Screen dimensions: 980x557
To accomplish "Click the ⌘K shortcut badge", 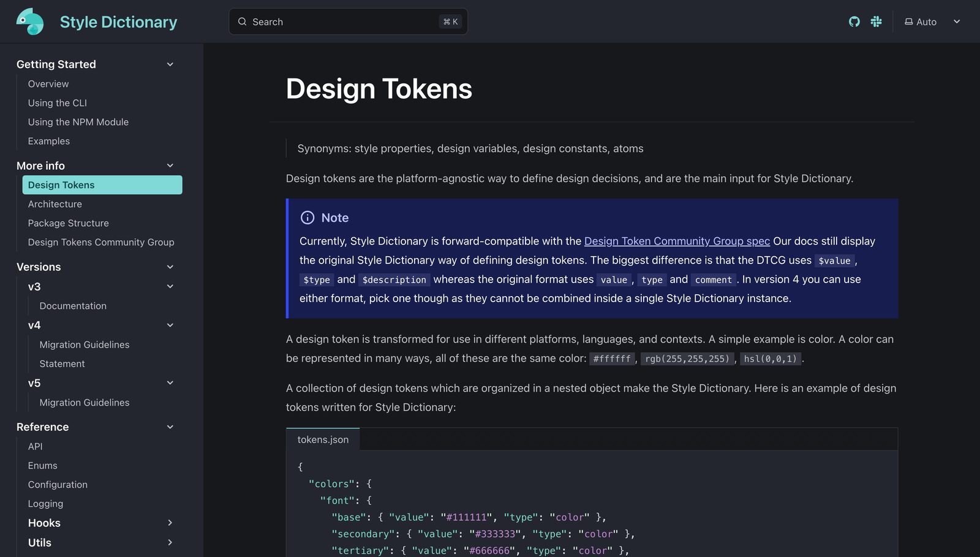I will [451, 21].
